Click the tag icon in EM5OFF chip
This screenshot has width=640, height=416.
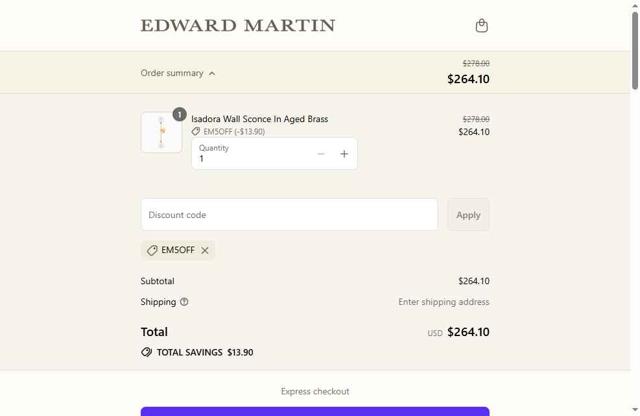tap(152, 251)
